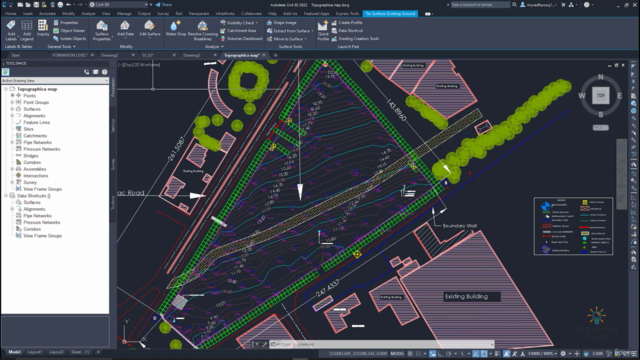Image resolution: width=640 pixels, height=360 pixels.
Task: Expand the Surfaces node under Topographica map
Action: pos(12,109)
